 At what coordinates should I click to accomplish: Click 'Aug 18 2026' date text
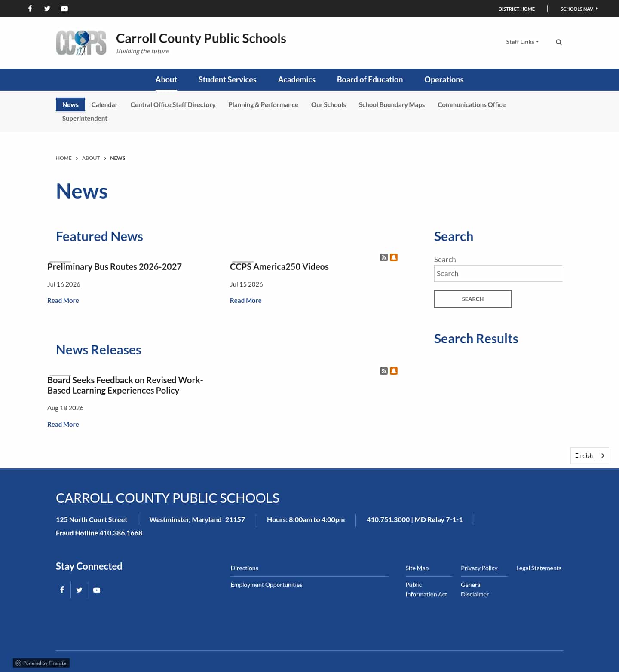tap(65, 408)
